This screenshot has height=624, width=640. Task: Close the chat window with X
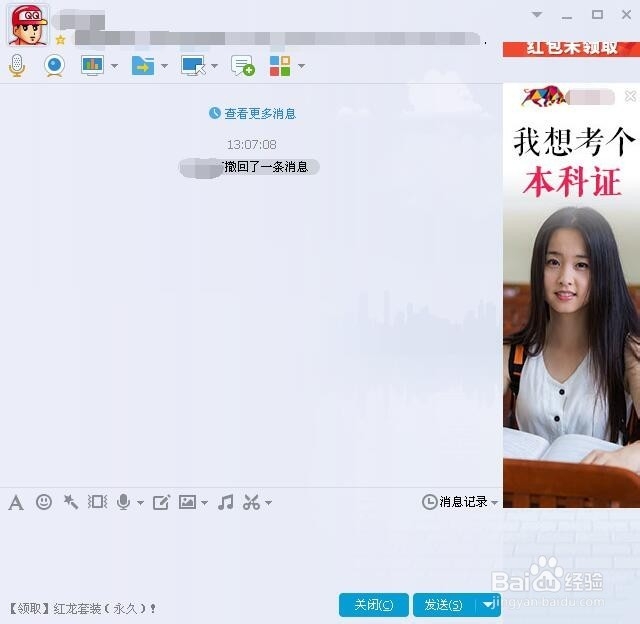pos(627,15)
